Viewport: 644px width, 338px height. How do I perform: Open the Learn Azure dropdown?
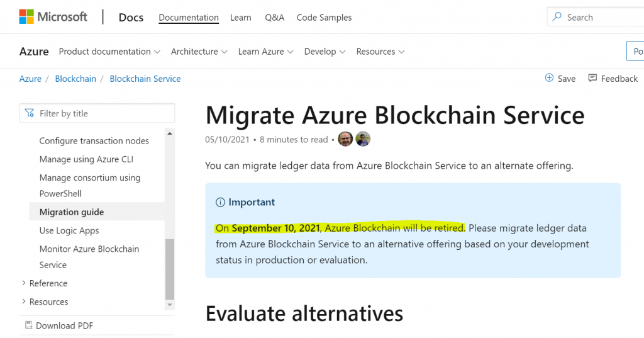pyautogui.click(x=265, y=52)
